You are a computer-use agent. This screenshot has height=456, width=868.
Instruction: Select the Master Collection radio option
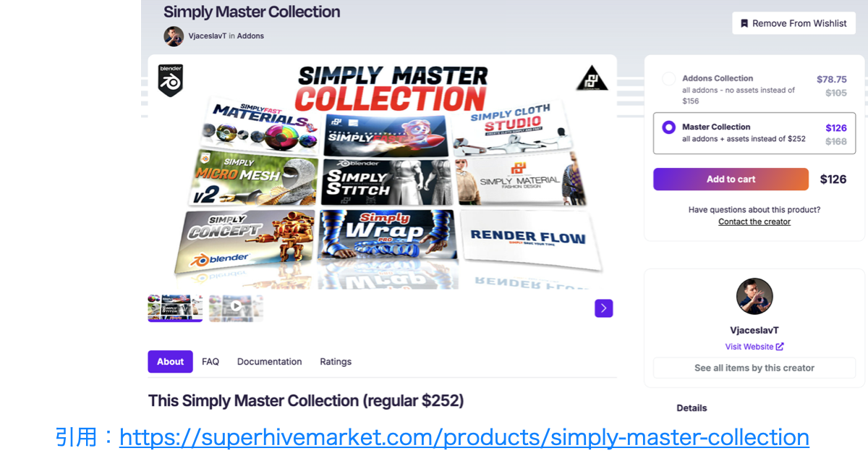tap(668, 127)
